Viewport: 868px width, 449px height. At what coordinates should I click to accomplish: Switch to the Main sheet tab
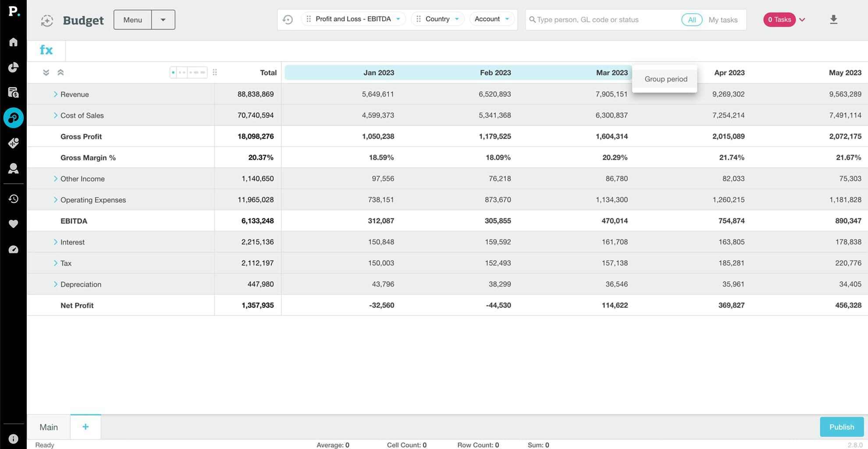(49, 427)
